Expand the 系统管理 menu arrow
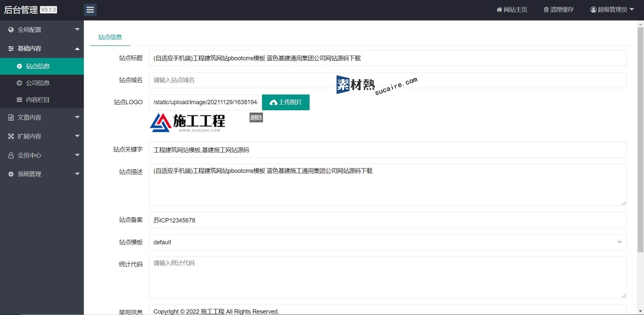The height and width of the screenshot is (315, 644). (x=77, y=174)
